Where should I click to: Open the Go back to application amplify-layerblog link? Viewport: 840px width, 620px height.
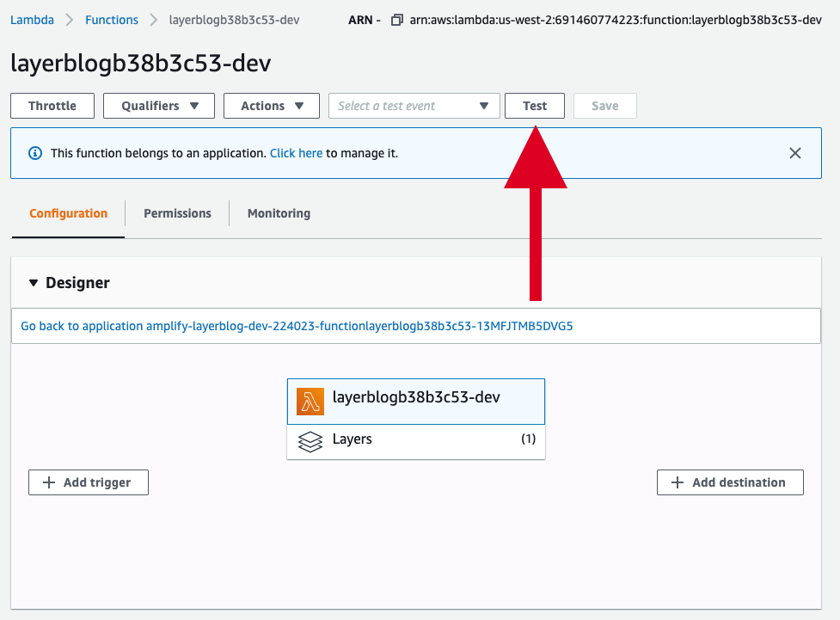coord(297,326)
